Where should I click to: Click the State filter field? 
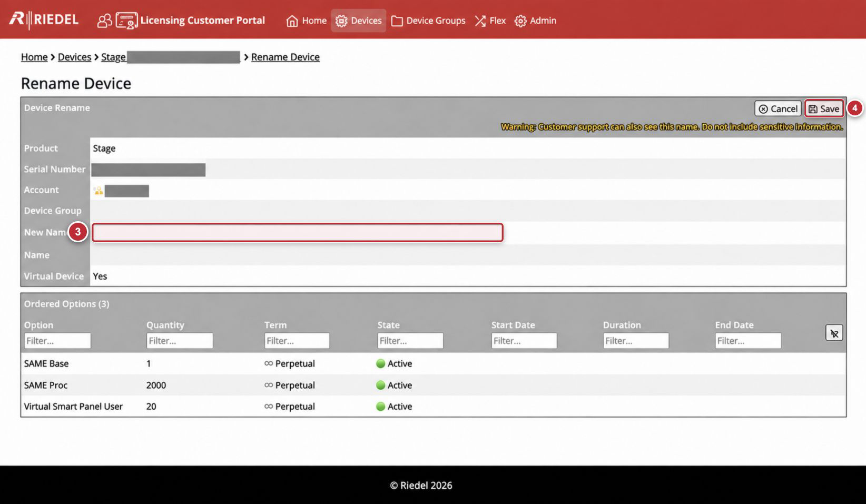pyautogui.click(x=410, y=341)
